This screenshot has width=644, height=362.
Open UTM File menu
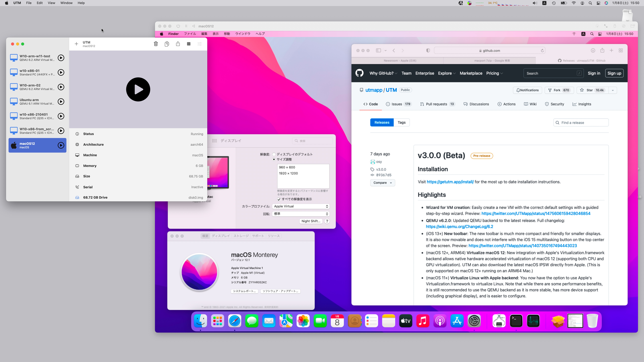click(29, 3)
